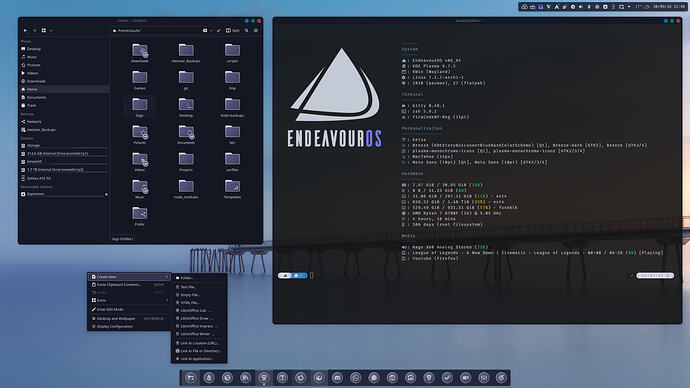Open the video camera app in dock

(x=466, y=377)
